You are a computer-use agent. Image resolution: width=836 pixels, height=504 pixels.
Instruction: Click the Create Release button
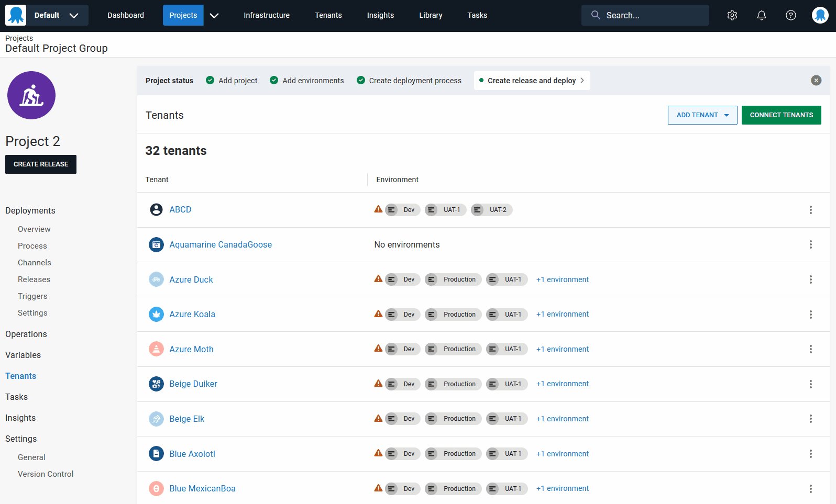click(41, 164)
